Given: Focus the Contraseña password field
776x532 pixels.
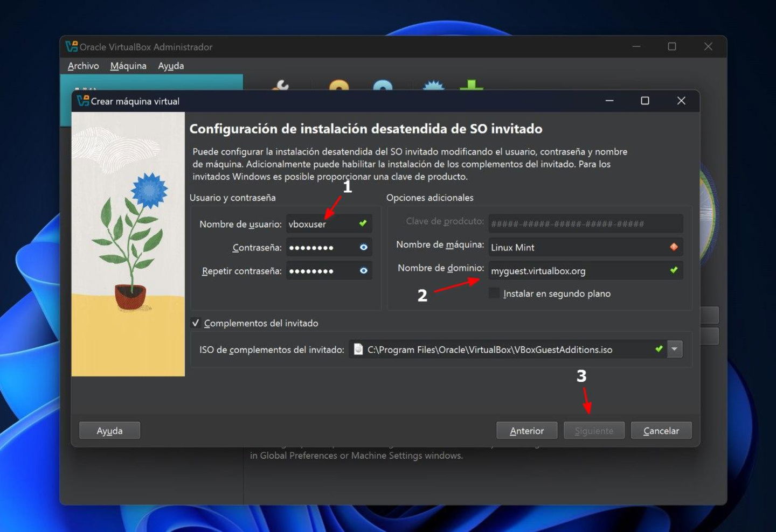Looking at the screenshot, I should pyautogui.click(x=329, y=247).
